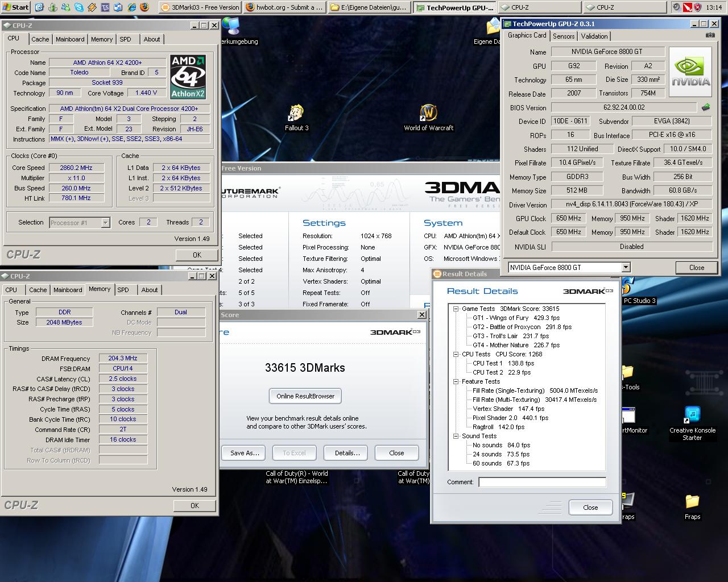Select GT2 - Battle of Proxycon result row
The width and height of the screenshot is (728, 582).
pos(522,327)
